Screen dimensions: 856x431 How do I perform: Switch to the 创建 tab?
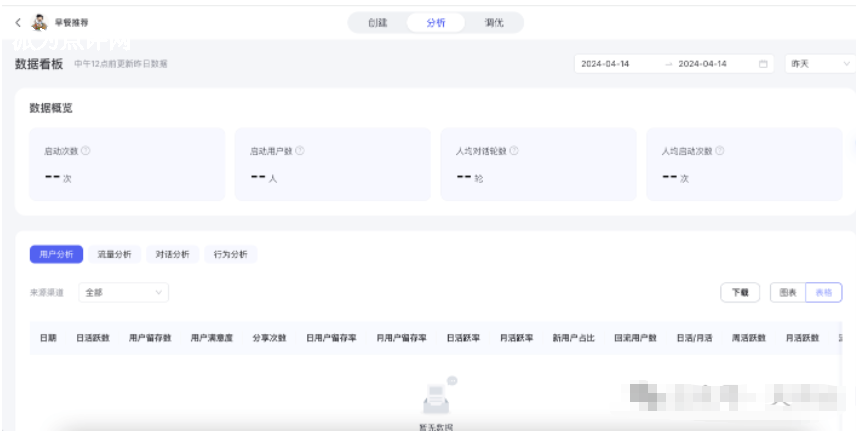(x=377, y=23)
